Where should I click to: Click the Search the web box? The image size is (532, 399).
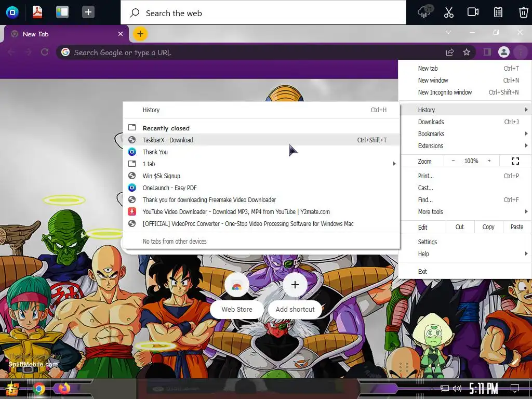(263, 13)
